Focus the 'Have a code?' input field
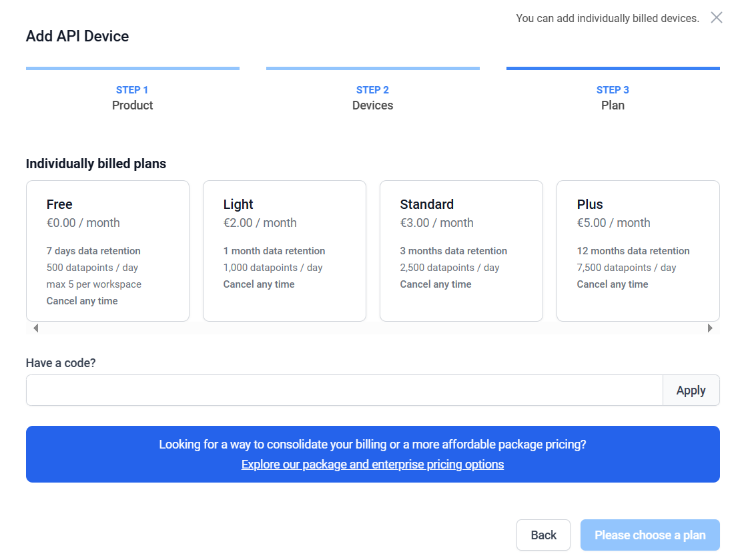The image size is (732, 560). tap(344, 390)
